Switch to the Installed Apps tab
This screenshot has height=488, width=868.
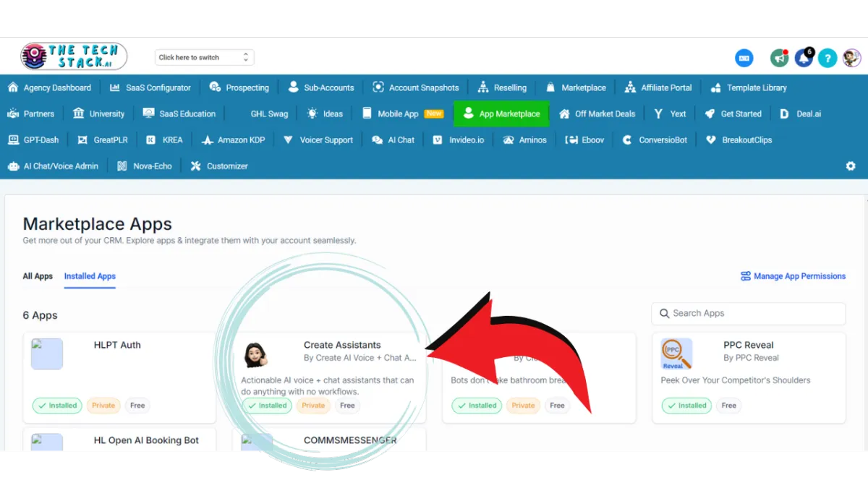click(90, 276)
